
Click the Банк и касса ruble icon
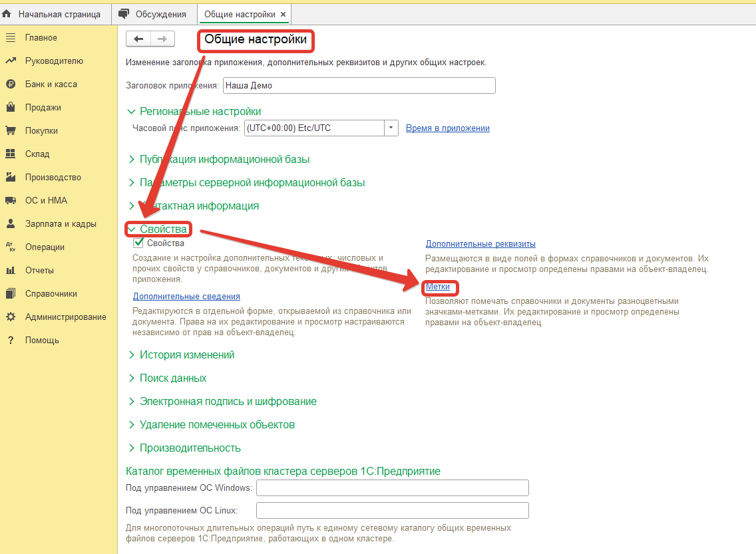pyautogui.click(x=11, y=84)
